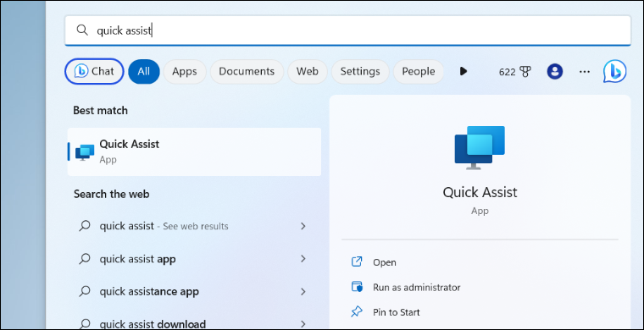
Task: Switch to the Settings filter tab
Action: coord(360,71)
